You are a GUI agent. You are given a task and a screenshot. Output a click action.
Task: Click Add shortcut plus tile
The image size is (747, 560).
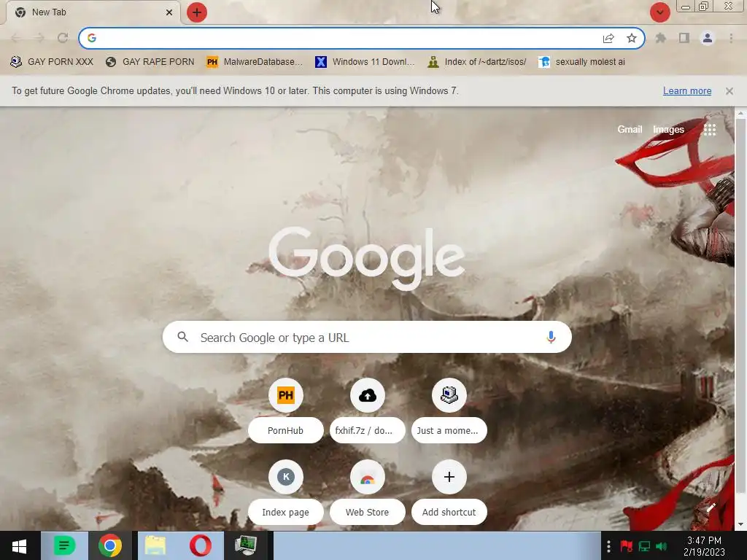[449, 493]
